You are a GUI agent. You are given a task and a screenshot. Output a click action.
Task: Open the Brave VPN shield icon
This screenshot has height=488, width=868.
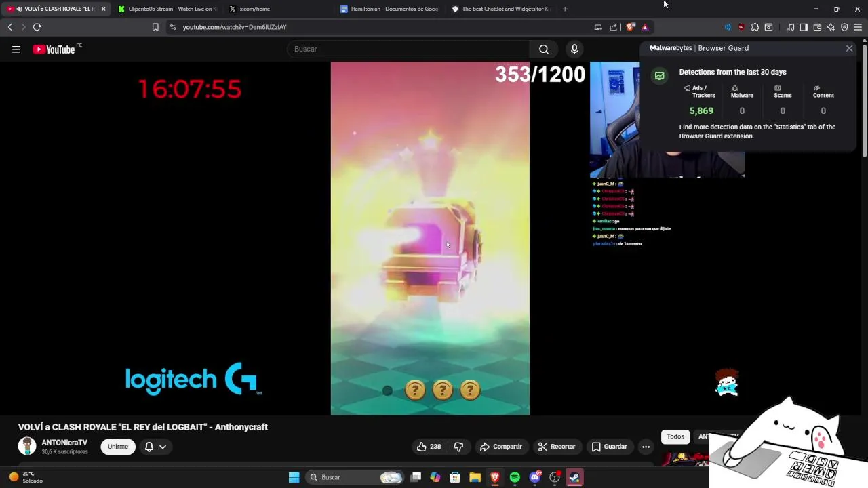[844, 27]
